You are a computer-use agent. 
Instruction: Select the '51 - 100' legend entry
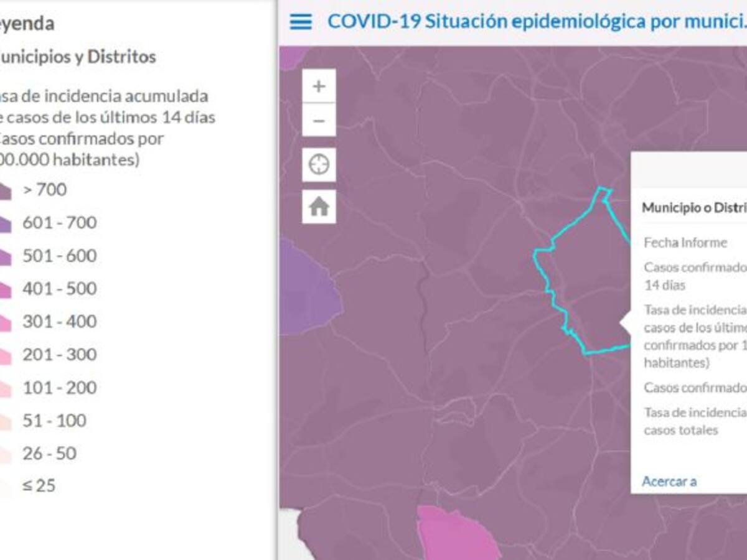tap(54, 421)
